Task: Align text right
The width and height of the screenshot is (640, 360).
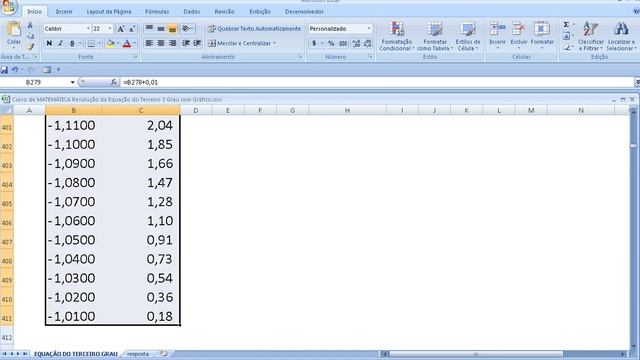Action: [x=172, y=43]
